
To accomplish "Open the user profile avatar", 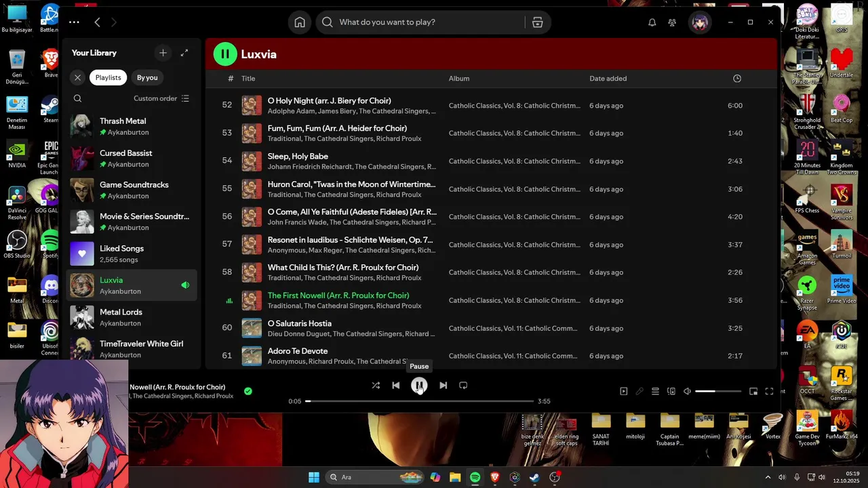I will (x=700, y=22).
